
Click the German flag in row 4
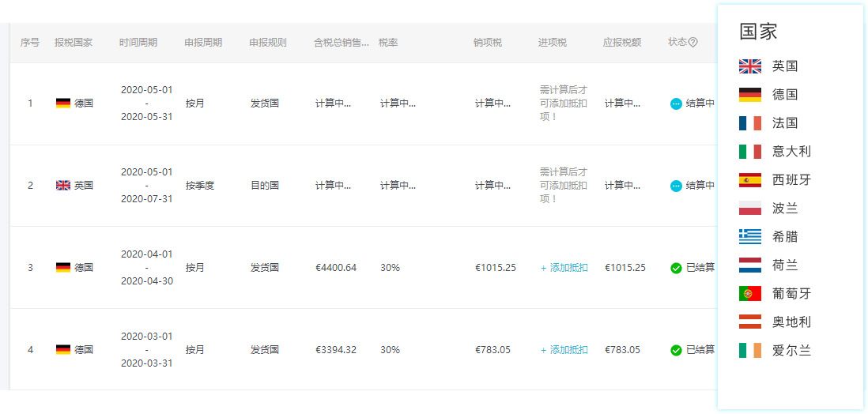point(63,350)
